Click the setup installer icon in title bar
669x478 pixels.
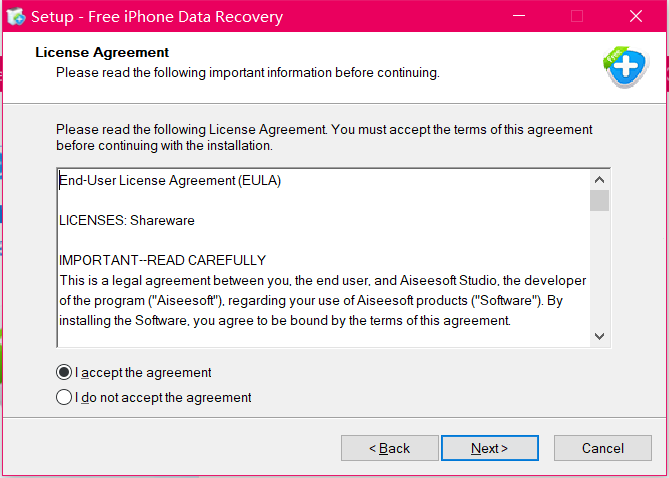pyautogui.click(x=16, y=17)
